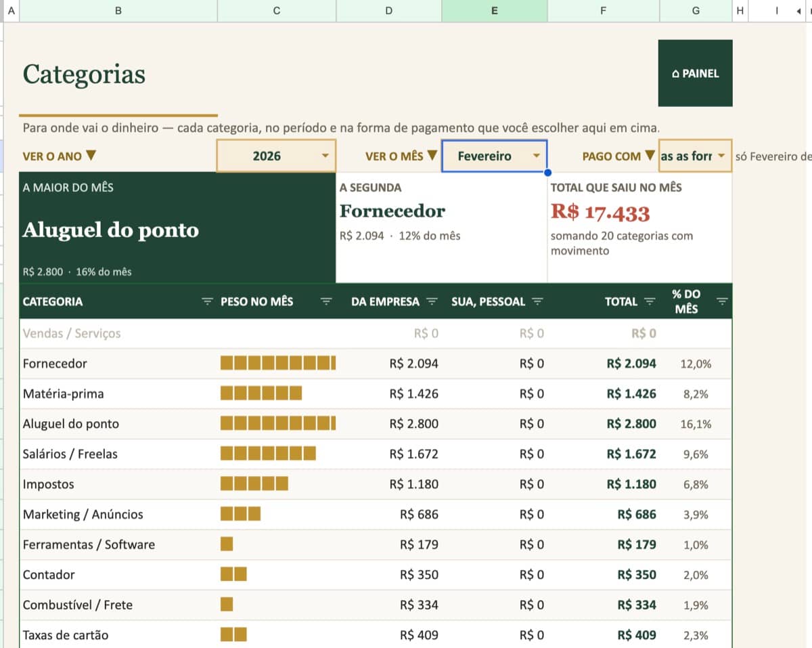Click the VER O ANO label
Screen dimensions: 812x648
click(59, 156)
